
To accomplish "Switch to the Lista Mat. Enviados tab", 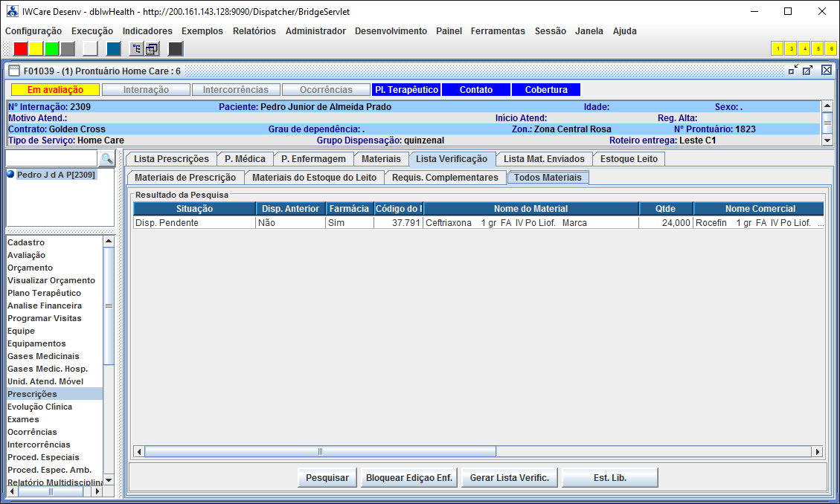I will tap(544, 159).
